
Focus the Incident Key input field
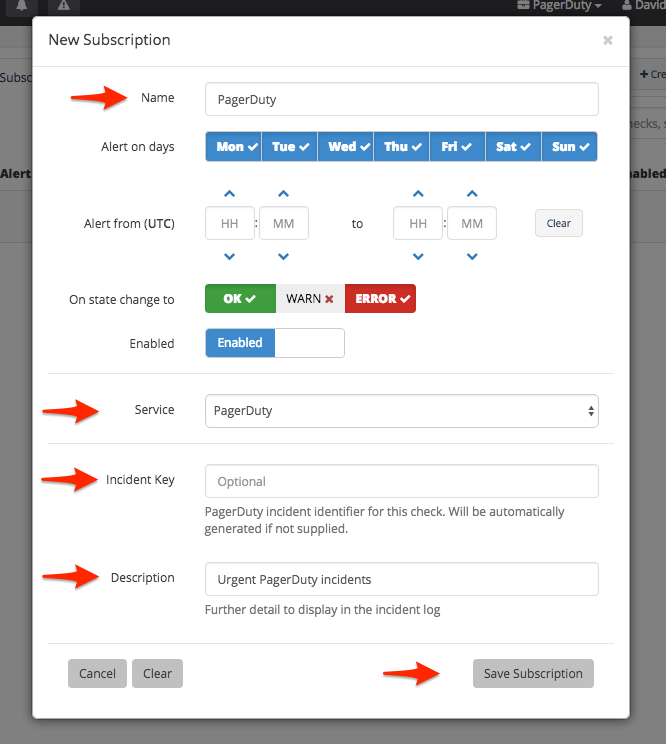(401, 481)
